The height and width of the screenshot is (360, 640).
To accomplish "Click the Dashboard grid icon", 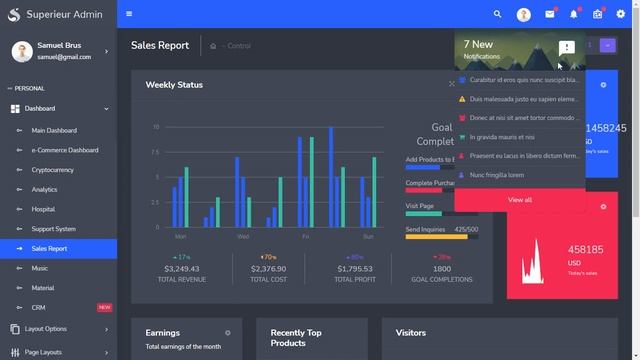I will pos(15,109).
